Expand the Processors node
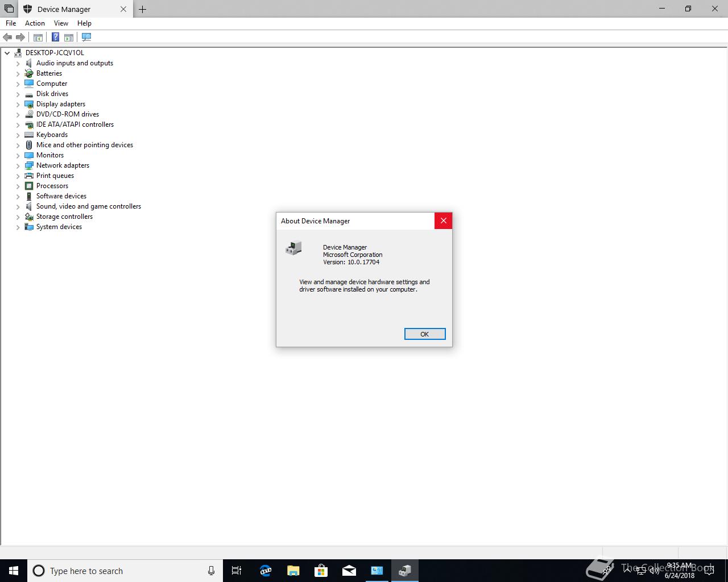 tap(18, 186)
